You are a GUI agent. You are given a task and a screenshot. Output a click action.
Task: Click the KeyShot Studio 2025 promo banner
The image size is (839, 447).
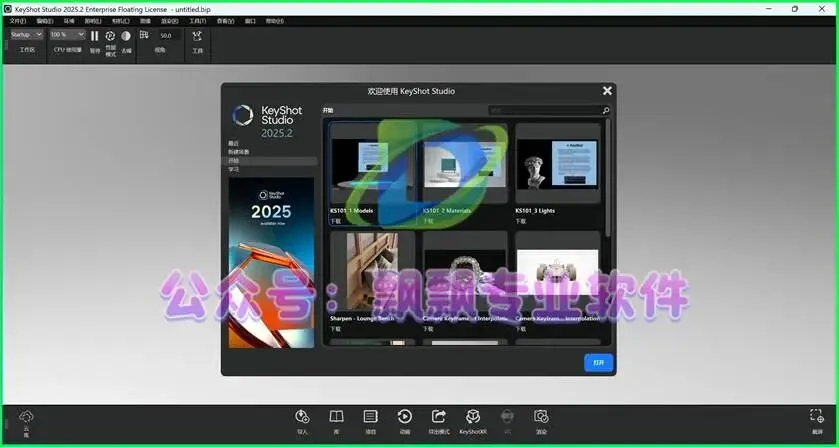pyautogui.click(x=271, y=263)
